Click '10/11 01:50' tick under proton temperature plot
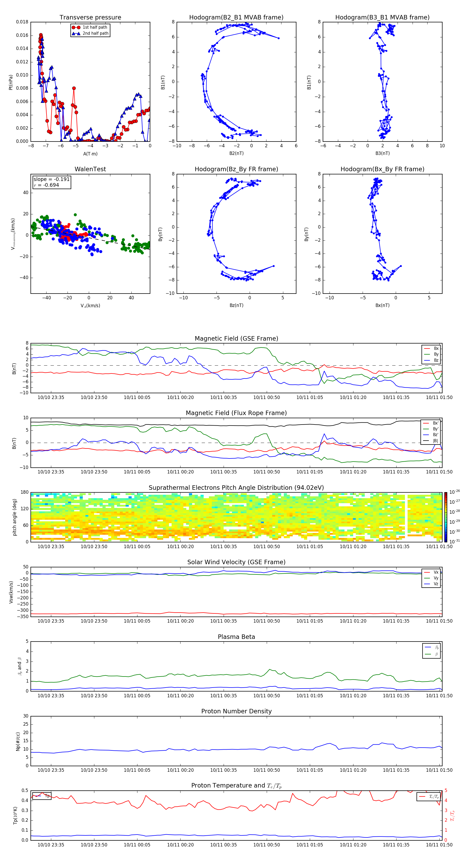Screen dimensions: 473x868 click(439, 845)
